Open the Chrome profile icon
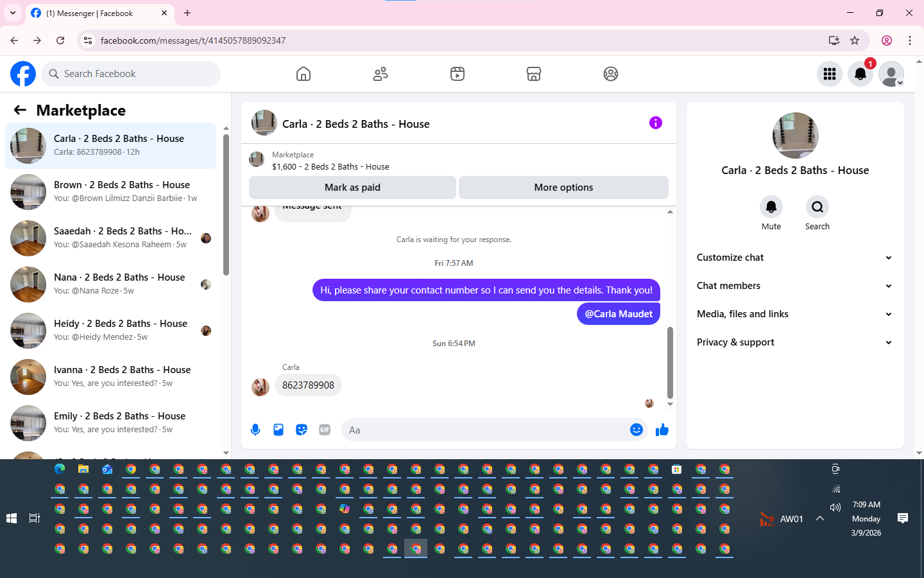Viewport: 924px width, 578px height. click(887, 40)
